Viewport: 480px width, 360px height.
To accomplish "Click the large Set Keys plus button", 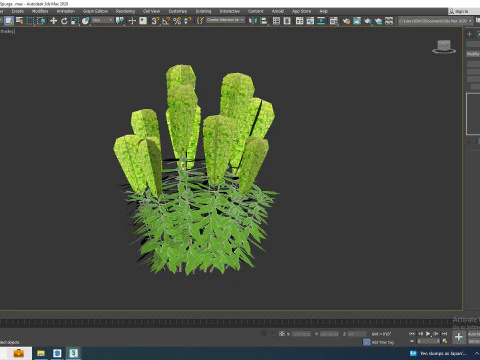I will [x=459, y=337].
